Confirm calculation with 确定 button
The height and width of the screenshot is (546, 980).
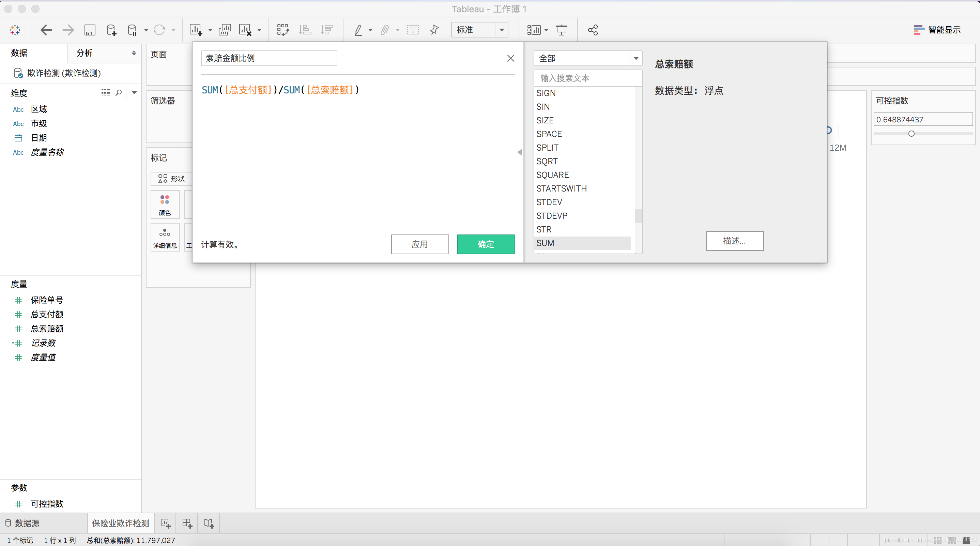486,244
